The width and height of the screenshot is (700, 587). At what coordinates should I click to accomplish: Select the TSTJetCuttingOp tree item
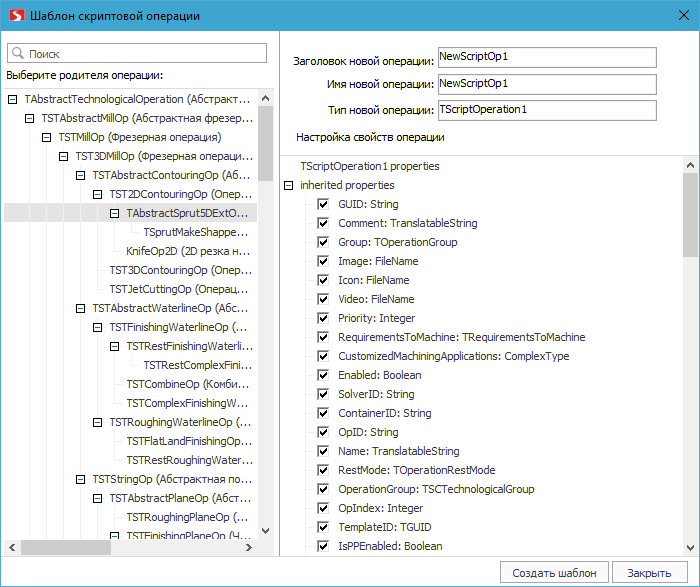coord(179,289)
